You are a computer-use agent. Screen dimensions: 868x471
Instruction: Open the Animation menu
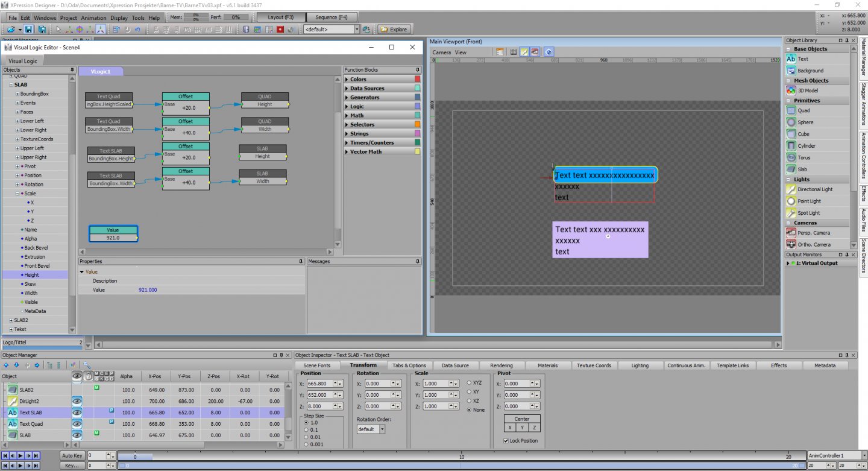(x=93, y=18)
